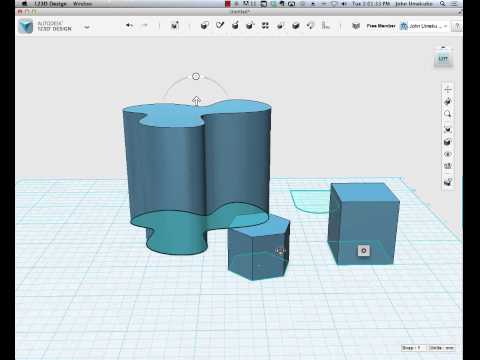480x360 pixels.
Task: Open the help question mark button
Action: click(x=458, y=26)
